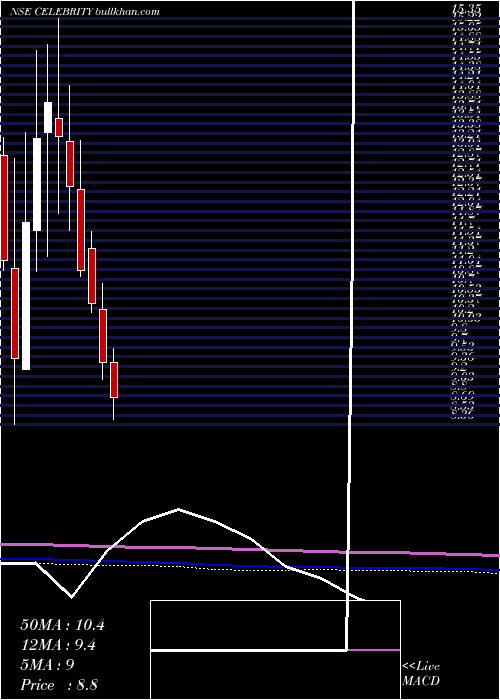Click the 5MA : 9 value

coord(47,665)
